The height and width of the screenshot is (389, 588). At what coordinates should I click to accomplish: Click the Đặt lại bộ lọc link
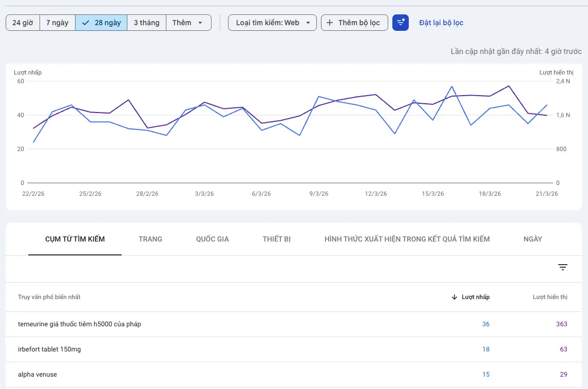click(441, 23)
